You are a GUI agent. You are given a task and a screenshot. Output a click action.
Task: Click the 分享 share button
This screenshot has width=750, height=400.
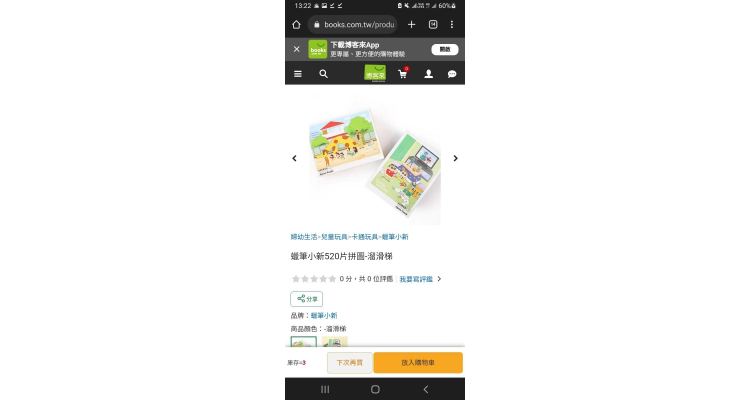[x=307, y=299]
